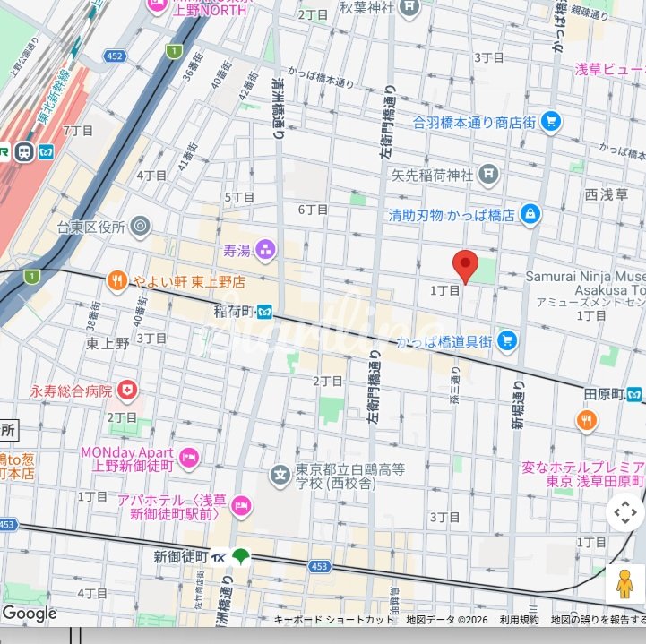Open the Street View pegman
This screenshot has width=646, height=644.
(x=624, y=583)
